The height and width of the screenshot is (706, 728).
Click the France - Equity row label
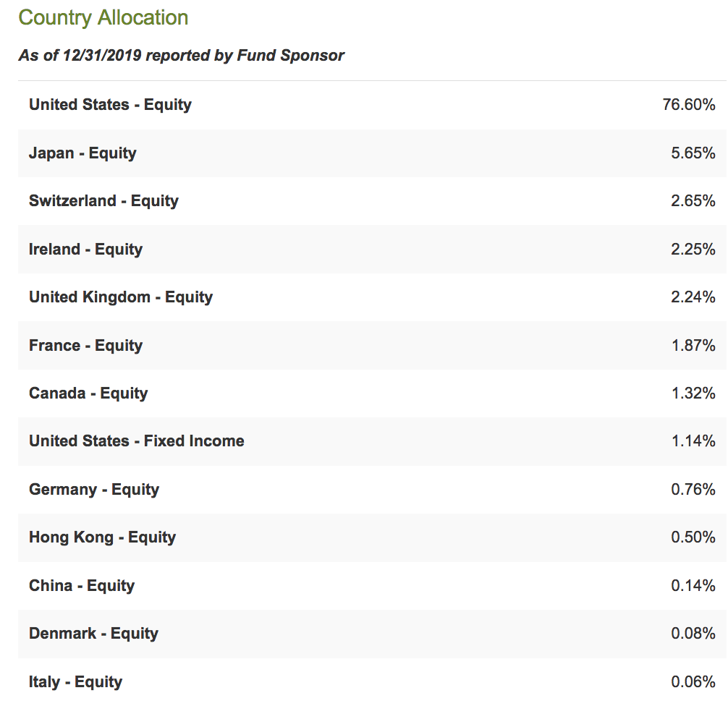tap(85, 345)
